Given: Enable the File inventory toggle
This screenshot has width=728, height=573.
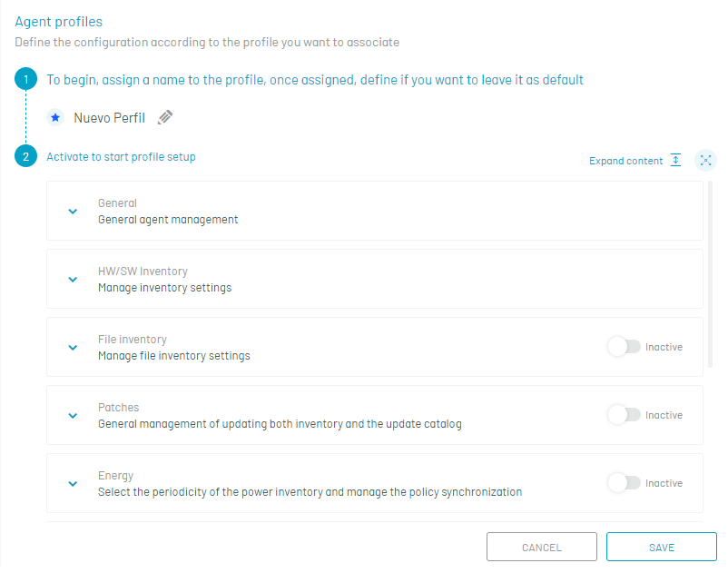Looking at the screenshot, I should tap(624, 347).
